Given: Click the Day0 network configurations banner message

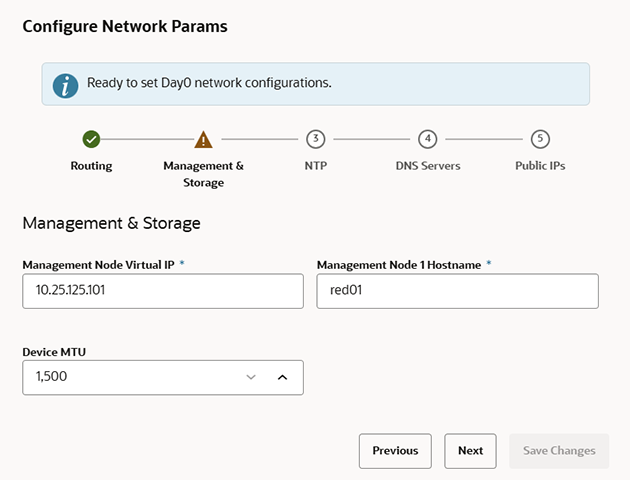Looking at the screenshot, I should coord(209,83).
